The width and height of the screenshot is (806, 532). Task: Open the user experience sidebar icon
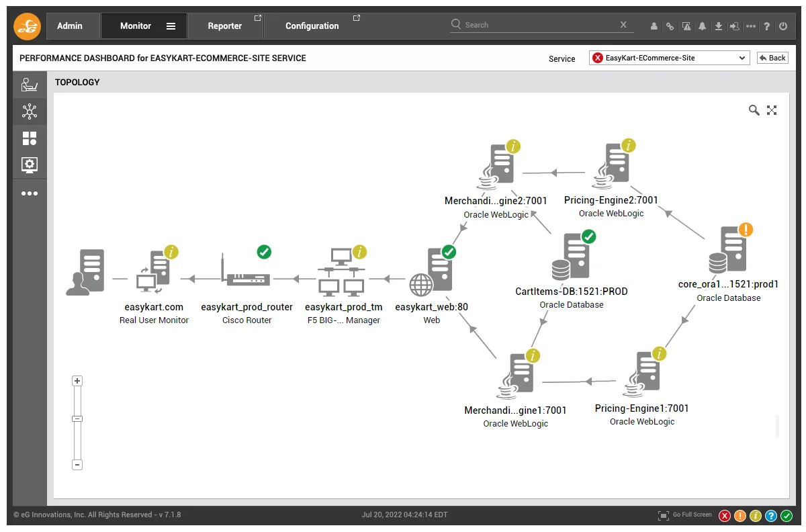click(x=30, y=85)
